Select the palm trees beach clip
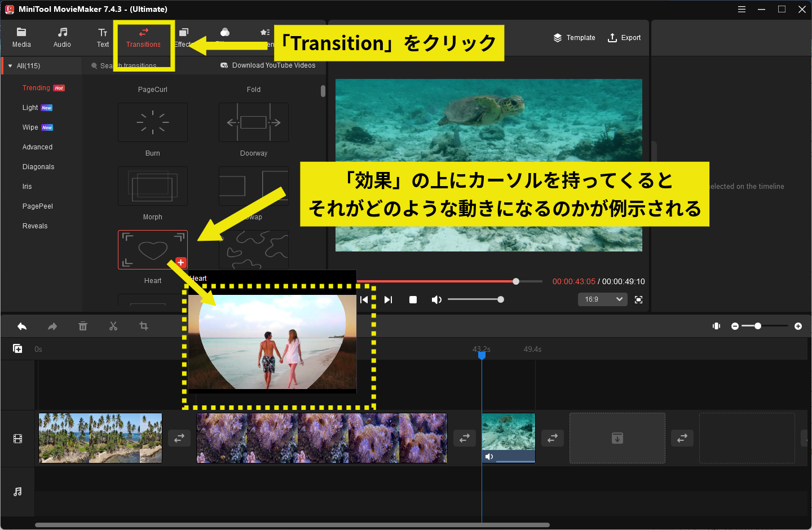The width and height of the screenshot is (812, 530). (x=100, y=438)
